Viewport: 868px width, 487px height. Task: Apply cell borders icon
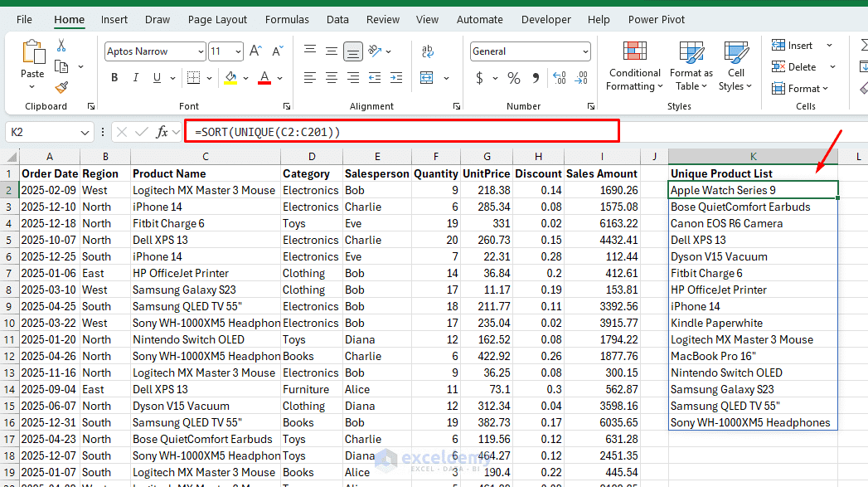click(x=193, y=77)
